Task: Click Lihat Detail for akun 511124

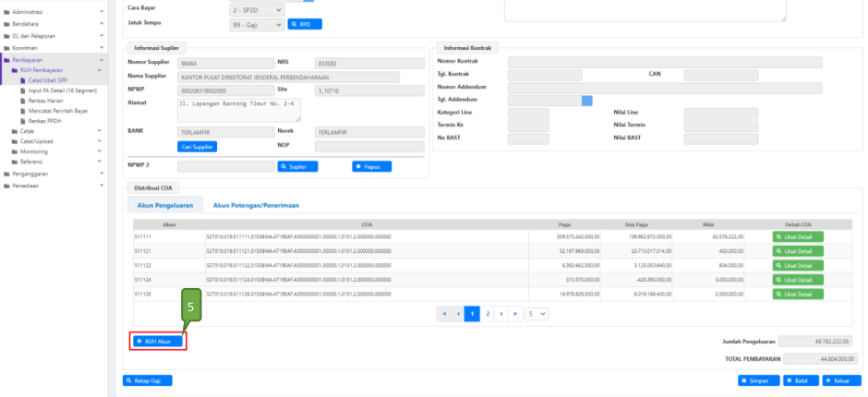Action: tap(798, 279)
